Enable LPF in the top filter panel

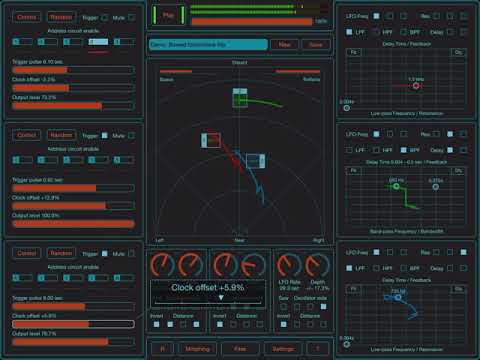click(x=349, y=32)
